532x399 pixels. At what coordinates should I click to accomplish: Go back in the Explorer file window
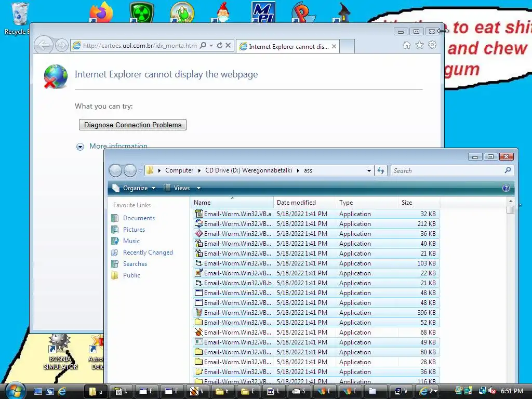(116, 170)
